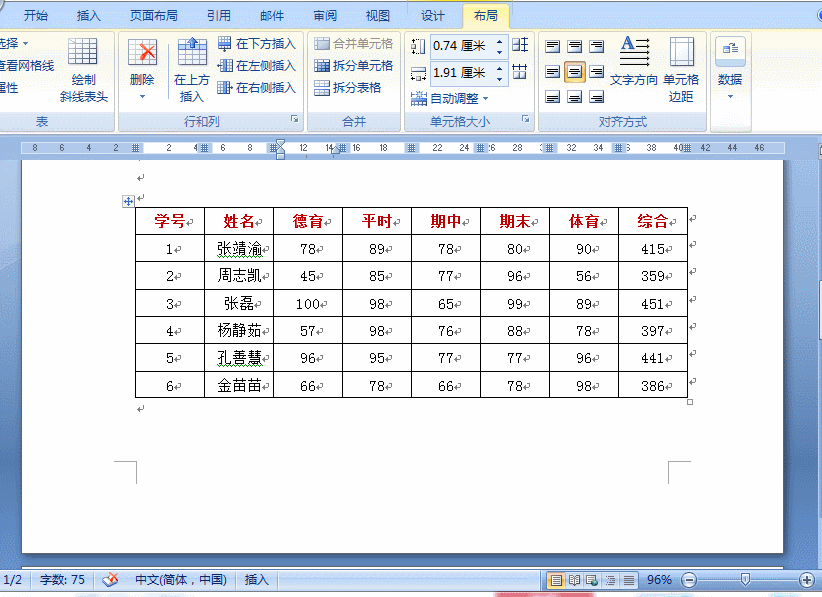Image resolution: width=822 pixels, height=597 pixels.
Task: Click Text Direction (文字方向) icon
Action: pos(634,61)
